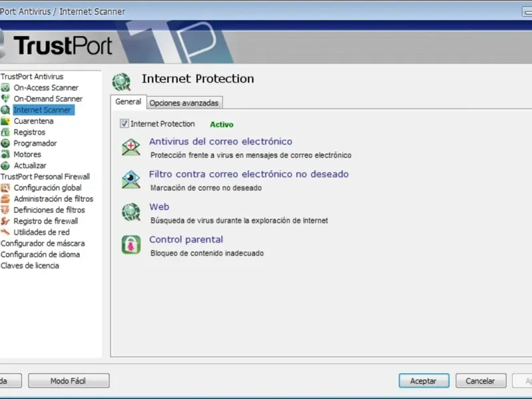The width and height of the screenshot is (532, 399).
Task: Toggle the Internet Protection checkbox
Action: [124, 124]
